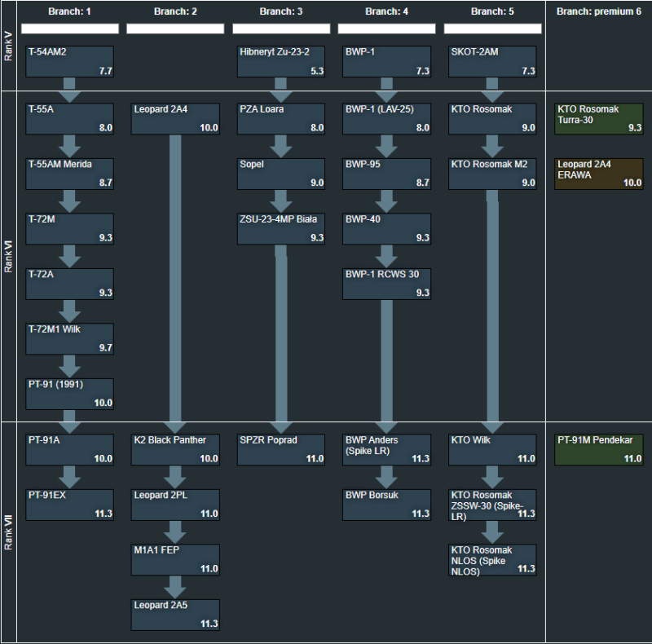652x644 pixels.
Task: Click arrow between Leopard 2PL and M1A1 FEP
Action: (175, 532)
